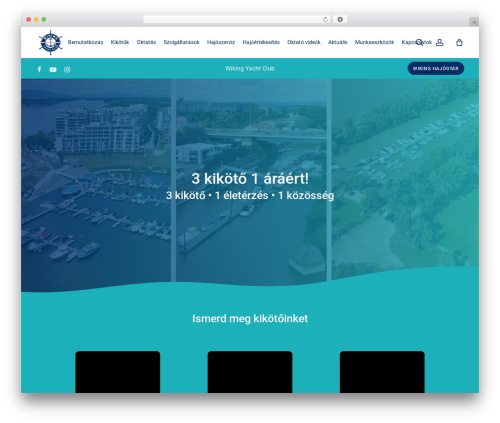Click the browser new tab plus button

tap(474, 22)
